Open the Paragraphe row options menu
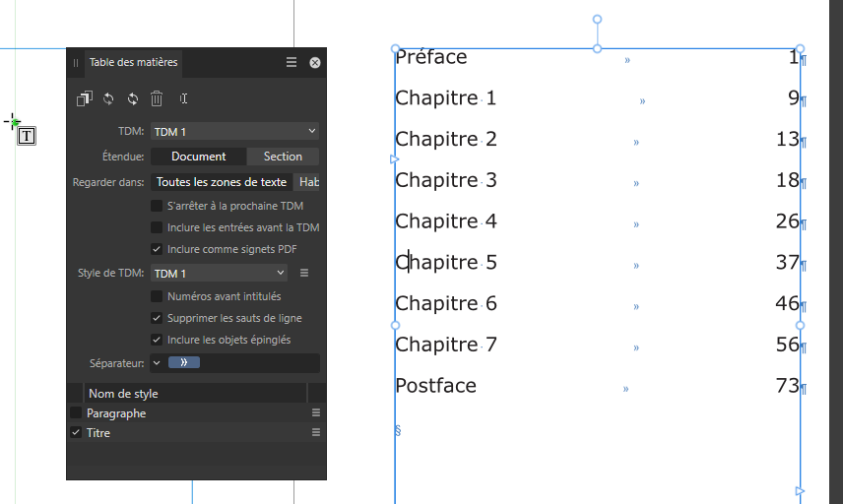Screen dimensions: 843x504 point(316,412)
